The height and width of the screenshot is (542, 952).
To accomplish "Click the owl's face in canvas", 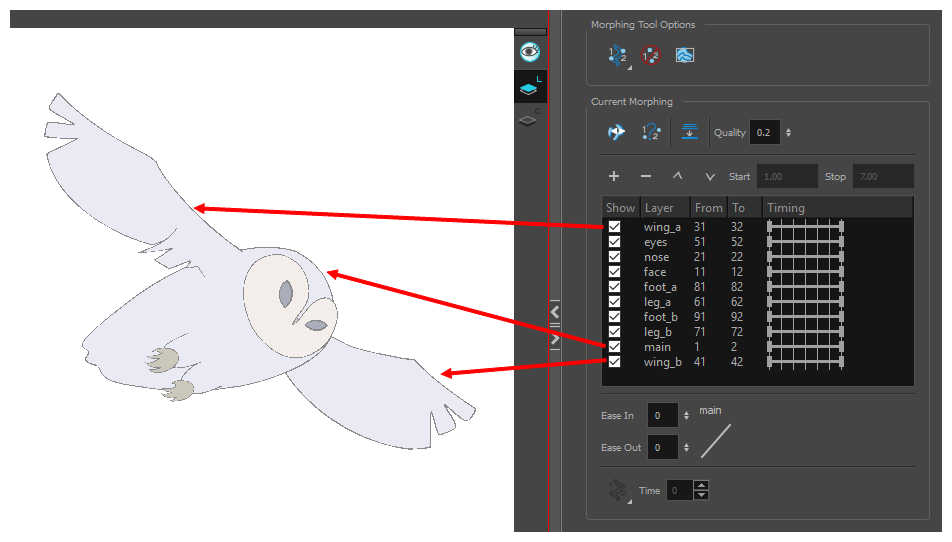I will pyautogui.click(x=290, y=305).
